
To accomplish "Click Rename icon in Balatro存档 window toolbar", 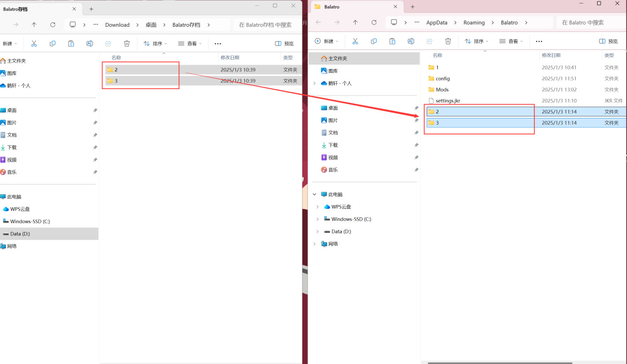I will point(90,44).
